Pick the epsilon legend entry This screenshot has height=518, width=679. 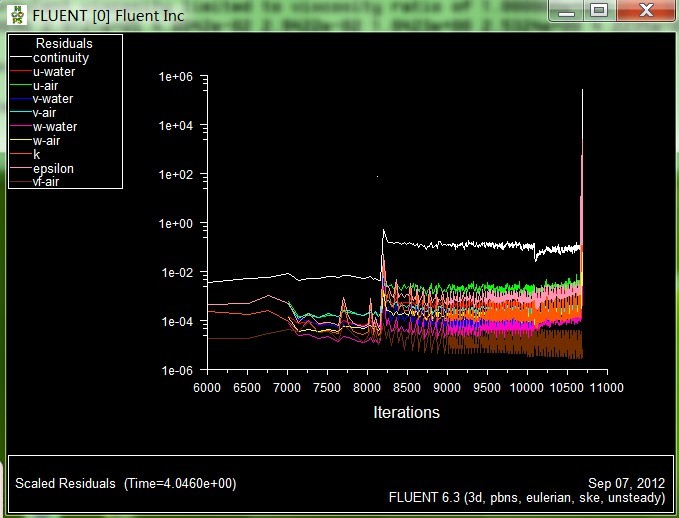(x=53, y=168)
